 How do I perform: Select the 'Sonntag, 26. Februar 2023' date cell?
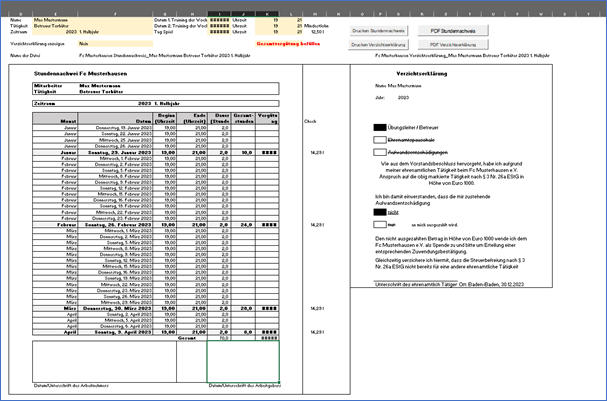[x=115, y=224]
